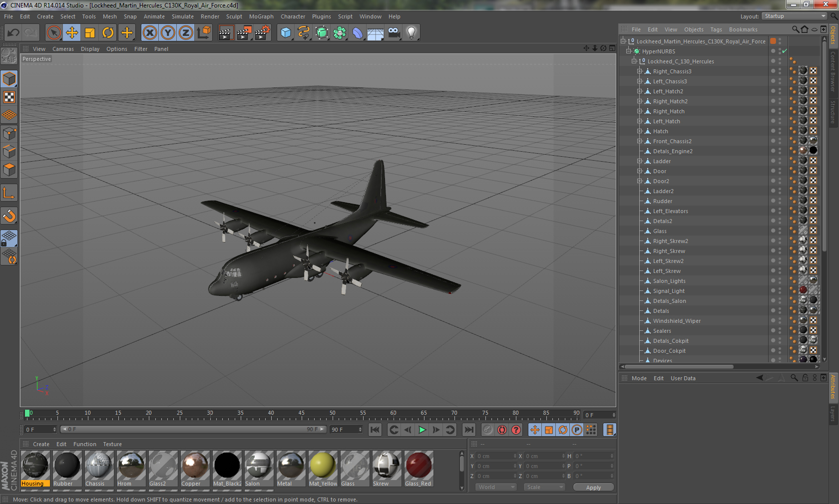The height and width of the screenshot is (504, 839).
Task: Add a camera object
Action: point(394,33)
